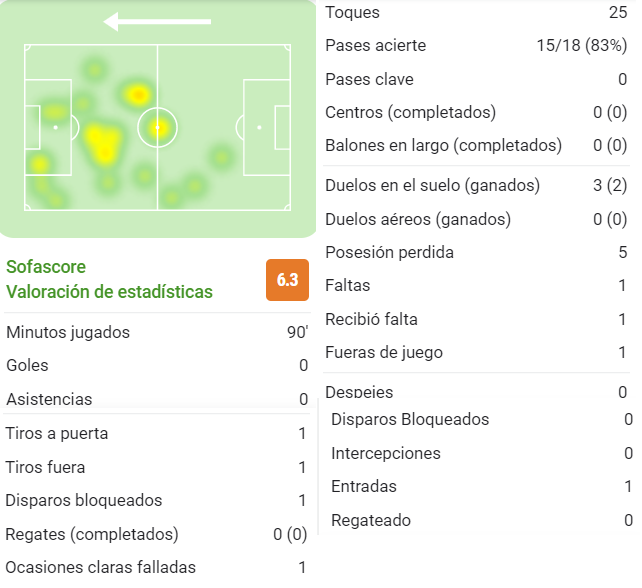642x588 pixels.
Task: Click the Regates (completados) row
Action: click(156, 534)
